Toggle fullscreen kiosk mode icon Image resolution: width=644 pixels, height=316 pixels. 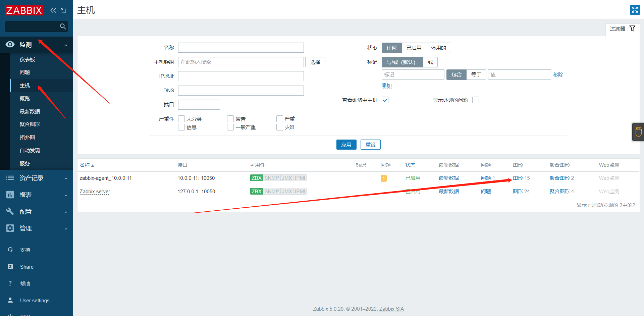tap(635, 10)
